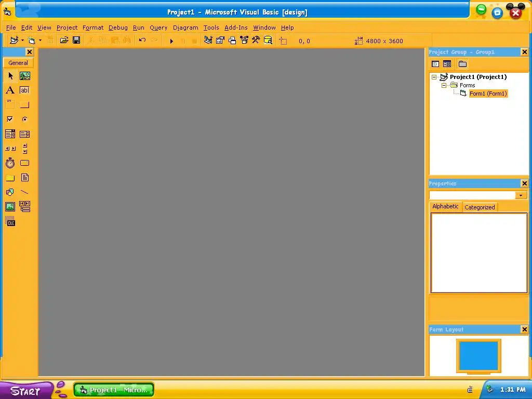Select the PictureBox control tool
The width and height of the screenshot is (532, 399).
pyautogui.click(x=25, y=76)
